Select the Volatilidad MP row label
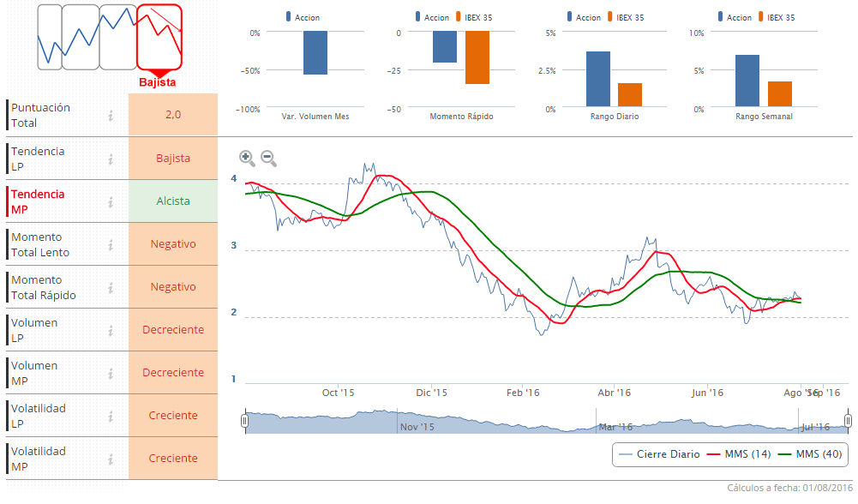The image size is (858, 504). click(x=39, y=459)
